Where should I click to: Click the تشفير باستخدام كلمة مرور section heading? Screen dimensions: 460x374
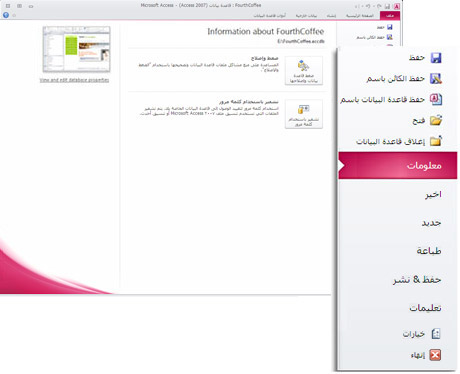(249, 102)
